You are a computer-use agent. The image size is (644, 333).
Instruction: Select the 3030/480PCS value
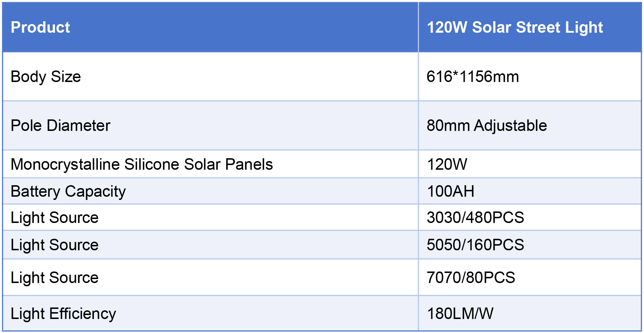coord(475,218)
